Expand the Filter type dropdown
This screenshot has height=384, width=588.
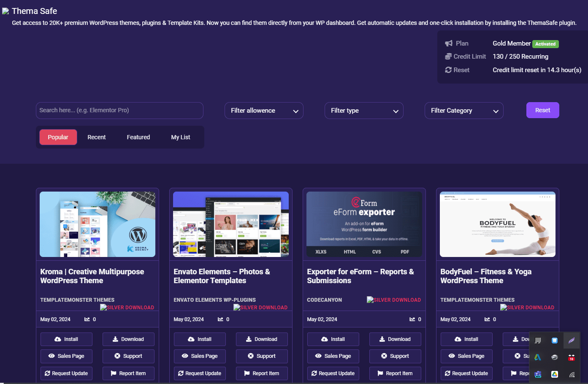[364, 110]
